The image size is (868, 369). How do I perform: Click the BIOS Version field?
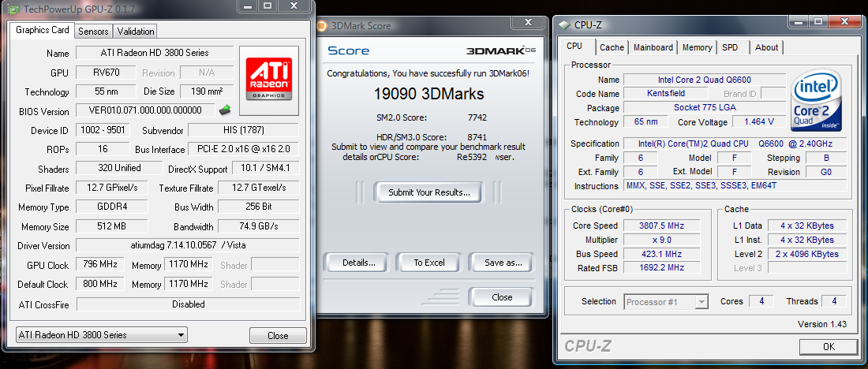145,110
